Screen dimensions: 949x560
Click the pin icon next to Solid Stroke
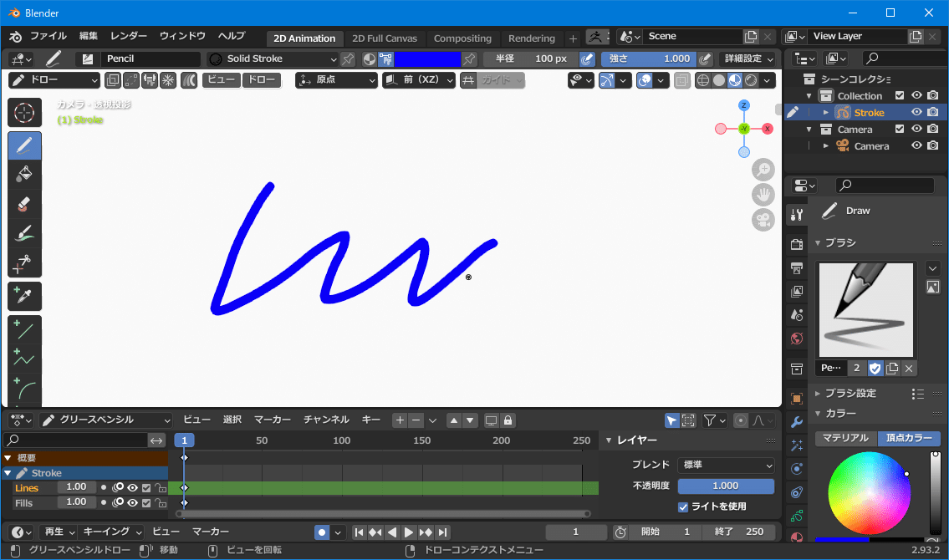(348, 59)
